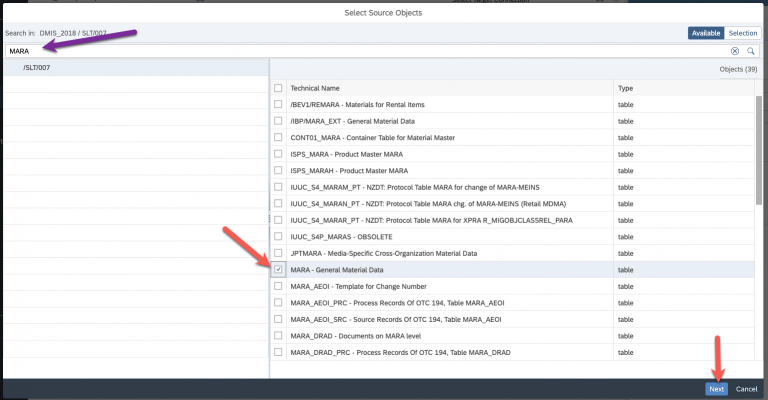Tick the ISPS_MARA Product Master checkbox
Screen dimensions: 768x400
(278, 153)
